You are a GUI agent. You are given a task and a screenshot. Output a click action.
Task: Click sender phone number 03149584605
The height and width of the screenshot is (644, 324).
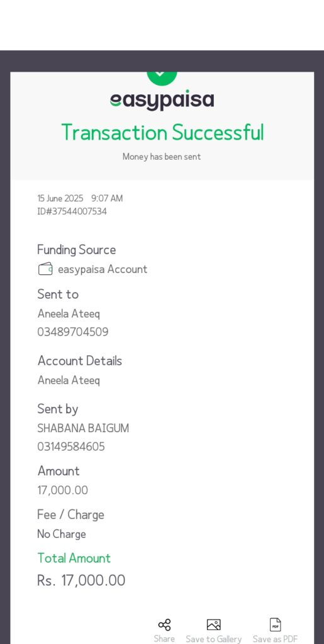tap(71, 447)
